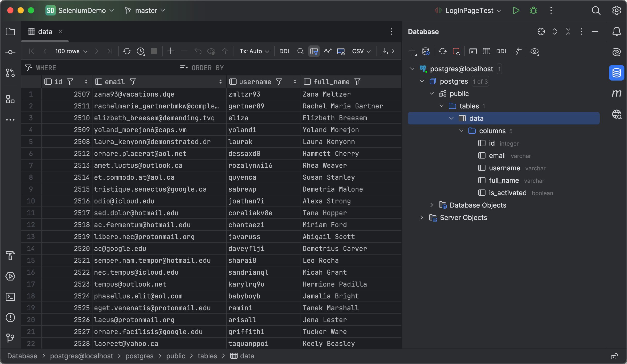Open the Database panel options kebab menu
The height and width of the screenshot is (364, 627).
(x=582, y=31)
